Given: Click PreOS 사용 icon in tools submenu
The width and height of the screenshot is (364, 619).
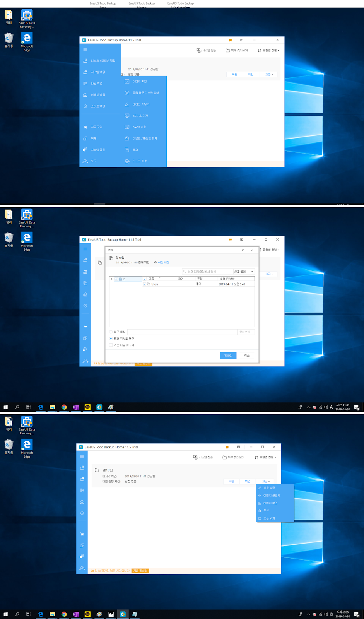Looking at the screenshot, I should coord(127,127).
